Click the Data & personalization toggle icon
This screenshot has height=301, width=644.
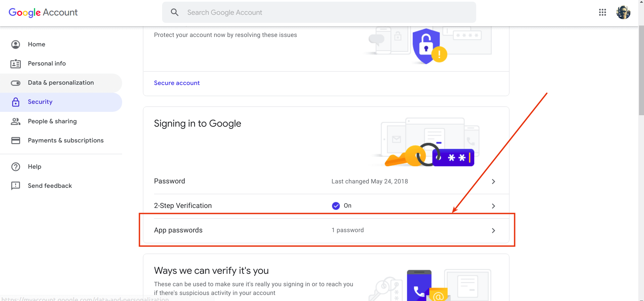(x=16, y=83)
